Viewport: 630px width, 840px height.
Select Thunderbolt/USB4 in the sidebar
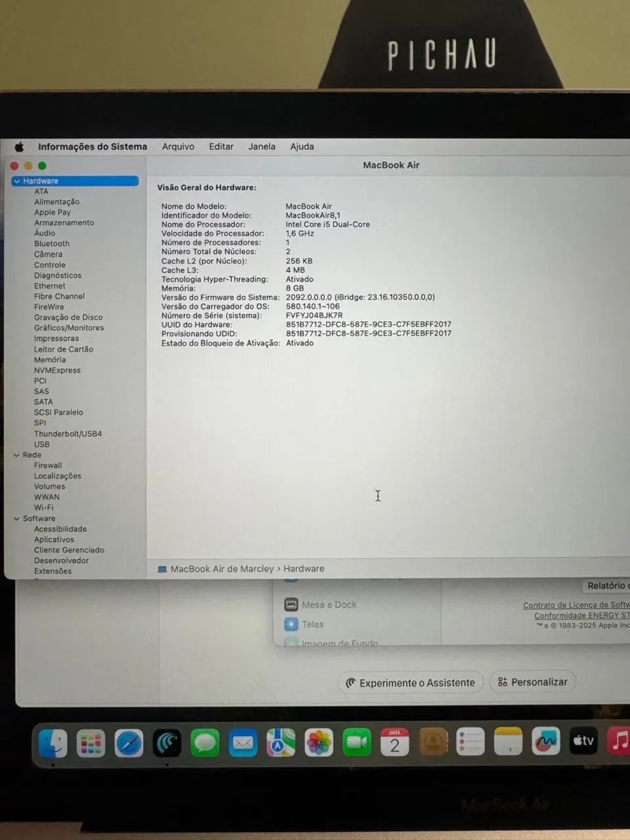click(68, 434)
